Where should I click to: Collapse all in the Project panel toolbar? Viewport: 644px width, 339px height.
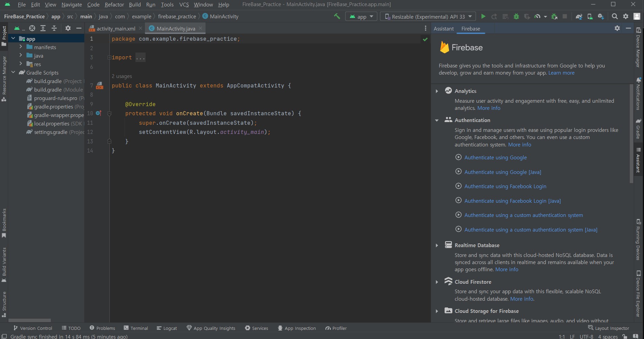[x=54, y=28]
